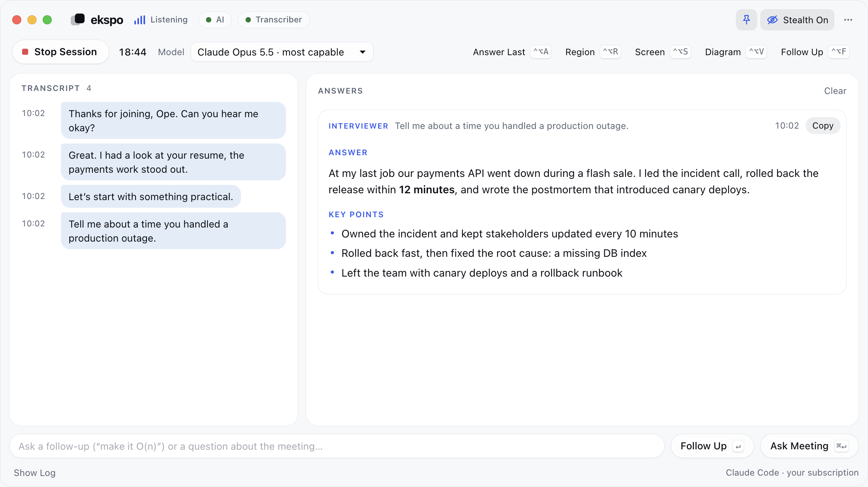The width and height of the screenshot is (868, 487).
Task: Click the yellow macOS minimize button
Action: 32,20
